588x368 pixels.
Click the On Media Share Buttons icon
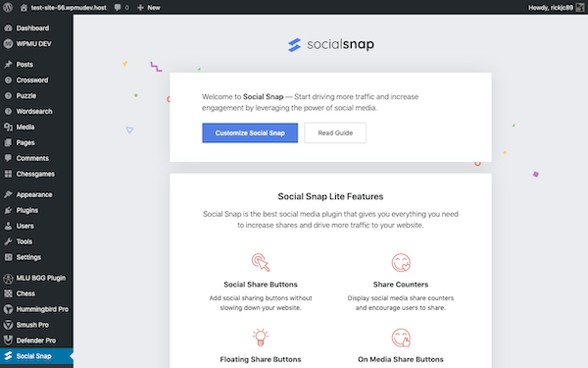[x=401, y=338]
